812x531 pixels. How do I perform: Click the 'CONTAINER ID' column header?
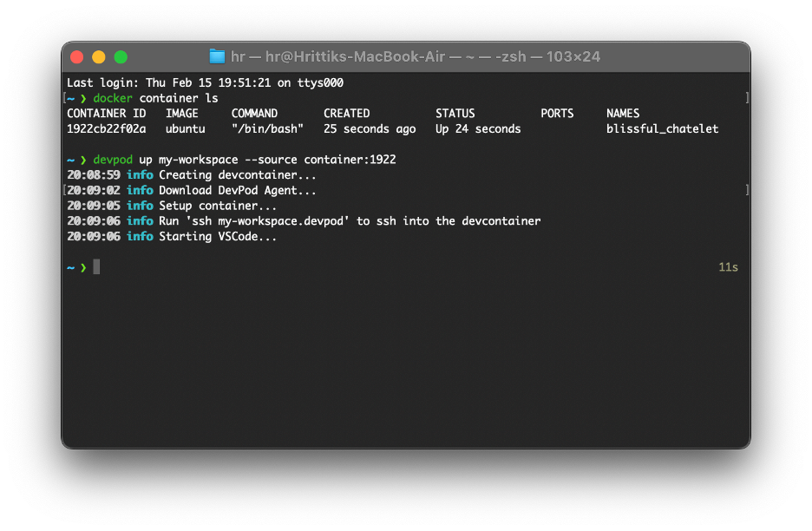[106, 114]
